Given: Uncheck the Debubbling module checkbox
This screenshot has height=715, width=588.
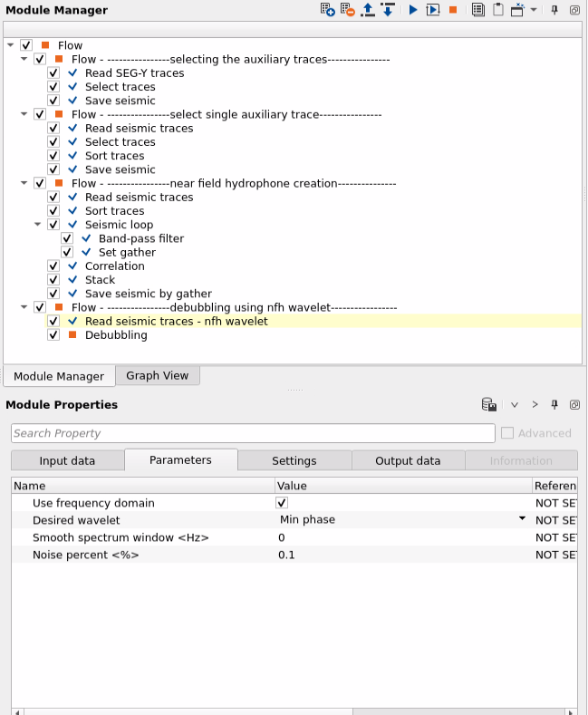Looking at the screenshot, I should coord(53,334).
